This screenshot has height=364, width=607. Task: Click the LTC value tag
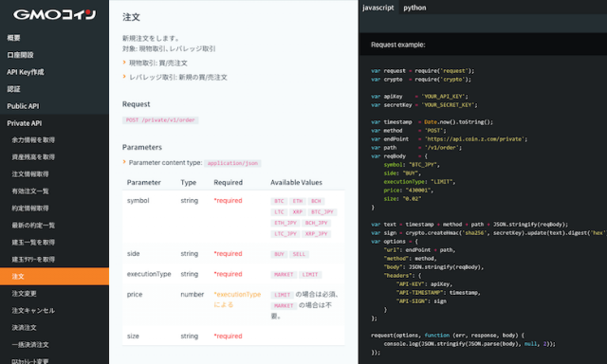[279, 212]
